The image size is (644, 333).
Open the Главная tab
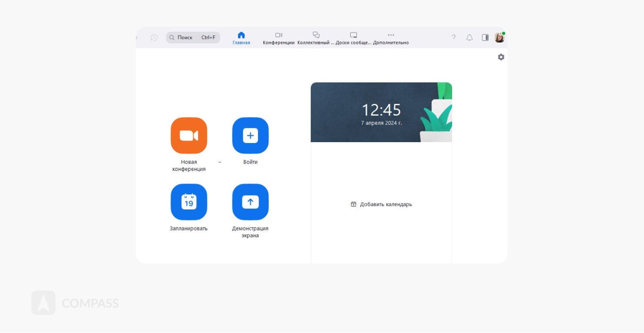click(x=241, y=38)
